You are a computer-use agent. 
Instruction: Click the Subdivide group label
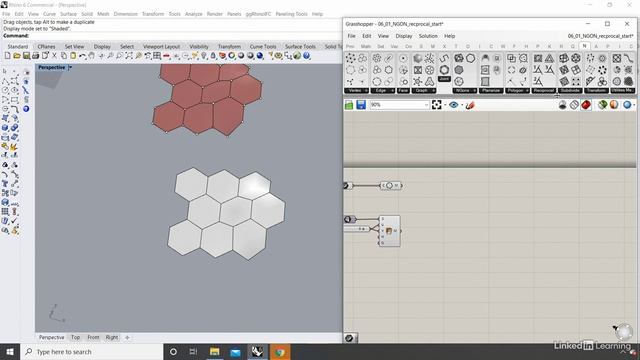[570, 91]
